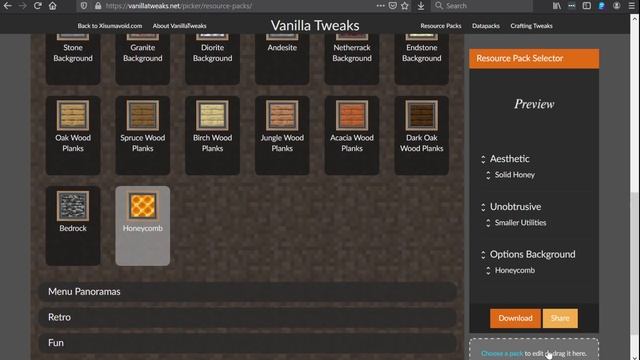
Task: Click the Choose a pack link
Action: [x=502, y=353]
